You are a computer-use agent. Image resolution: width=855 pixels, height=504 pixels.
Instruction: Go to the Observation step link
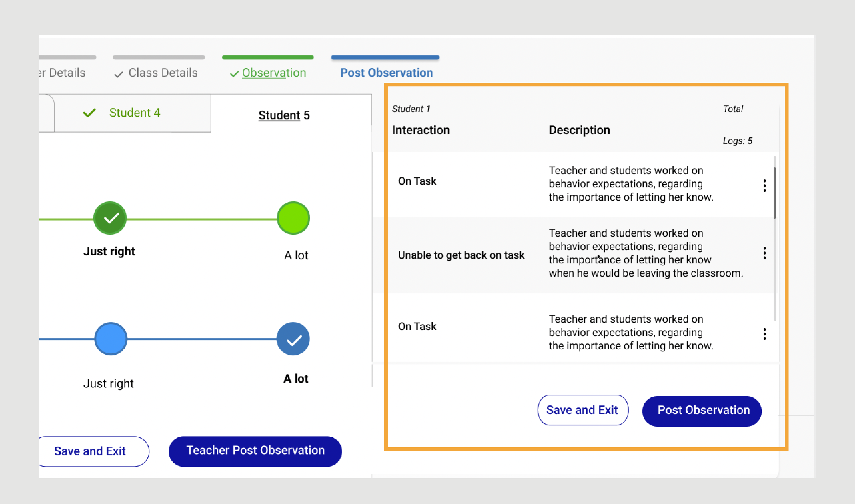[274, 73]
